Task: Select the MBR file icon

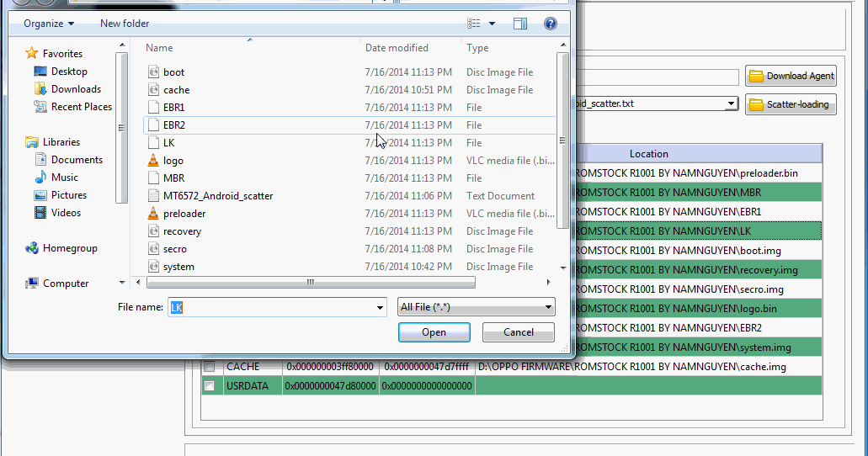Action: [154, 178]
